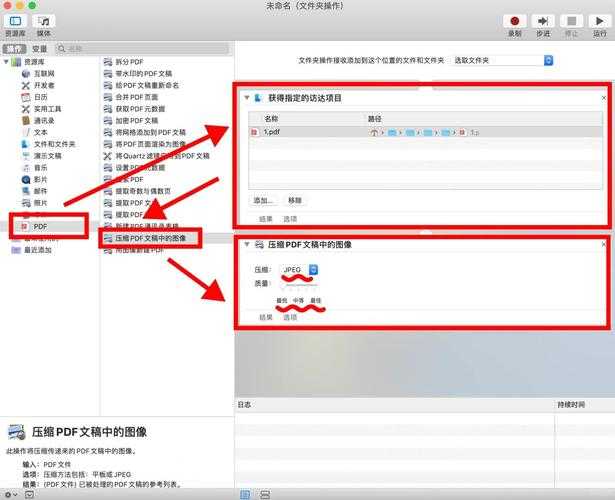
Task: Select the 通讯录 (Contacts) category
Action: click(26, 120)
